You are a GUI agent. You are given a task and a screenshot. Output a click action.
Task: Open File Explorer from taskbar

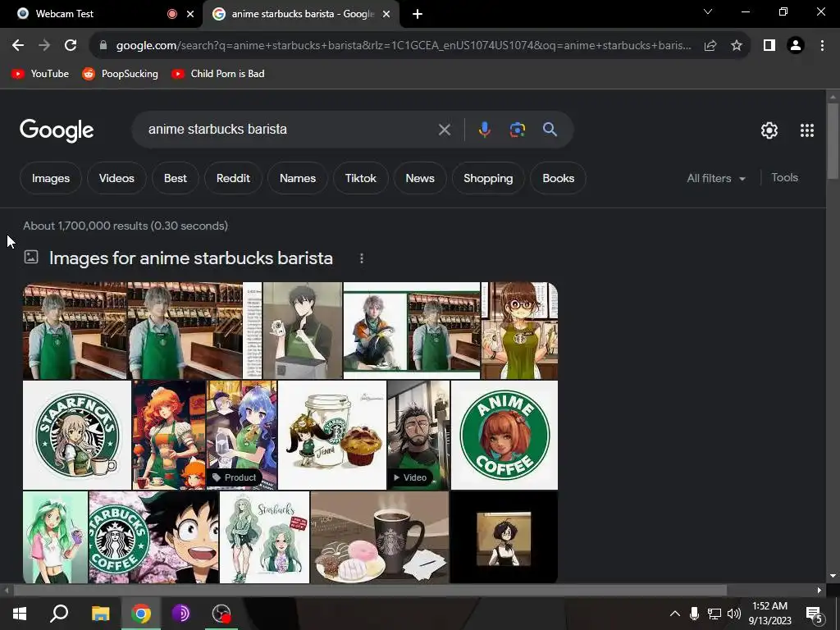[x=100, y=614]
